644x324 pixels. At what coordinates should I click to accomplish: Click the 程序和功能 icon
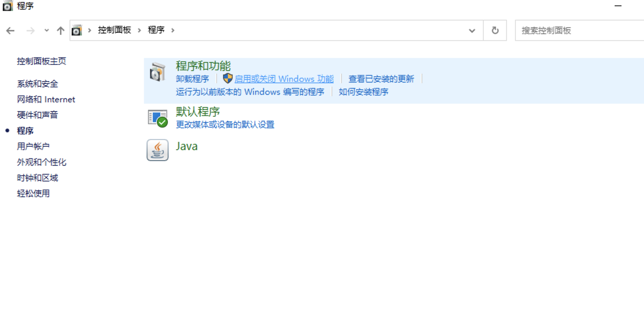[158, 72]
